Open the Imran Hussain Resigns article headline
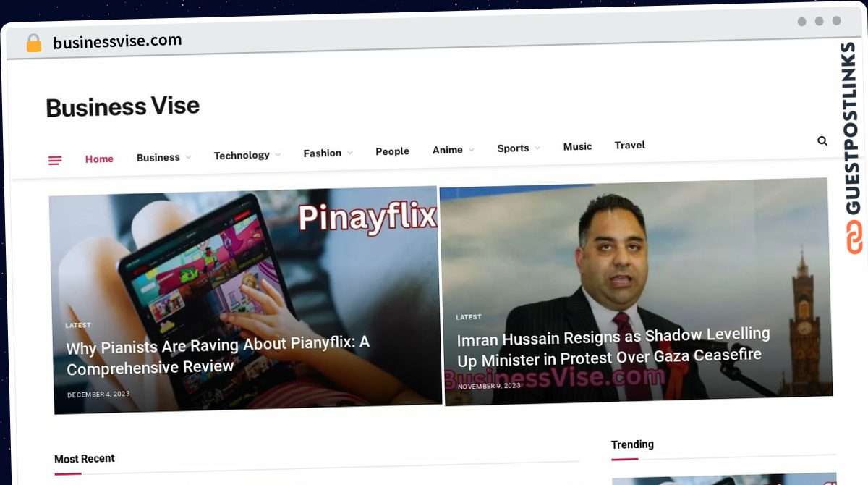The width and height of the screenshot is (868, 485). click(613, 346)
